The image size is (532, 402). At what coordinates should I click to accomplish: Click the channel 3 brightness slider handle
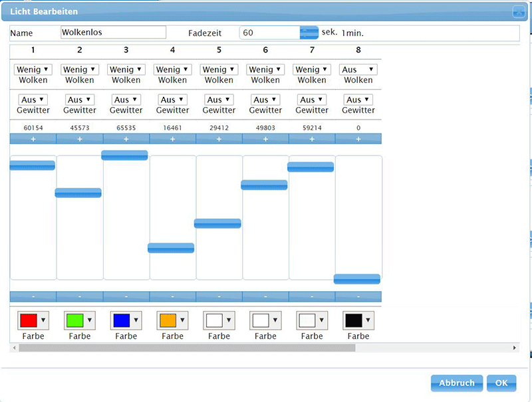(124, 155)
